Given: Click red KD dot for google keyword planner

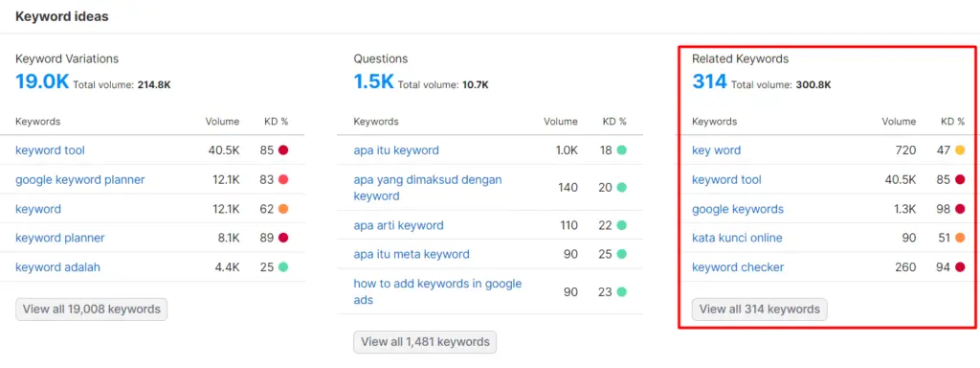Looking at the screenshot, I should [283, 179].
